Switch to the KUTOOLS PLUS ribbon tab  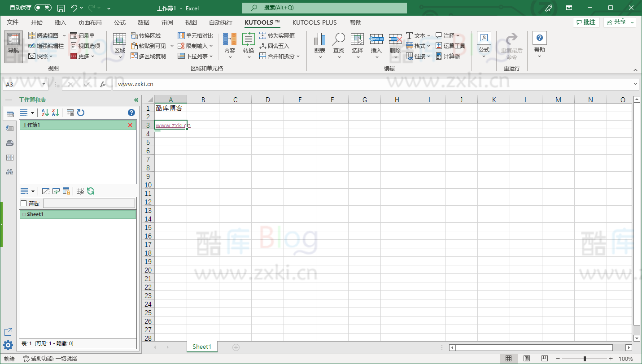tap(315, 22)
